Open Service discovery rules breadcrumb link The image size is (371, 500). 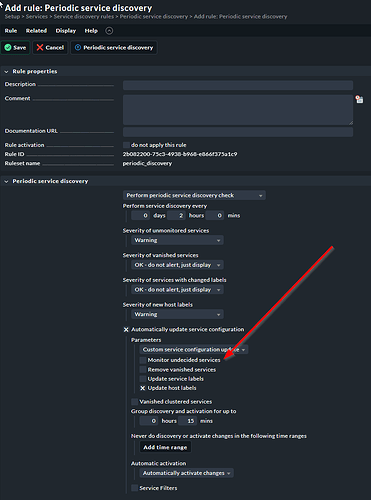(84, 17)
